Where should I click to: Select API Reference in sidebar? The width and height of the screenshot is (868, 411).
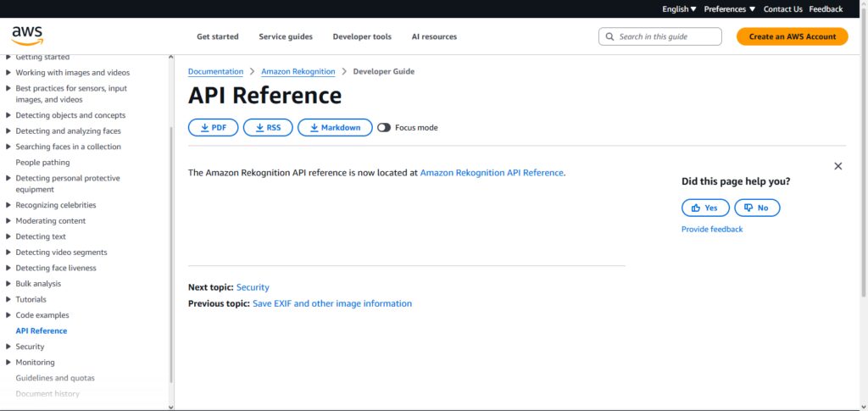pos(42,330)
